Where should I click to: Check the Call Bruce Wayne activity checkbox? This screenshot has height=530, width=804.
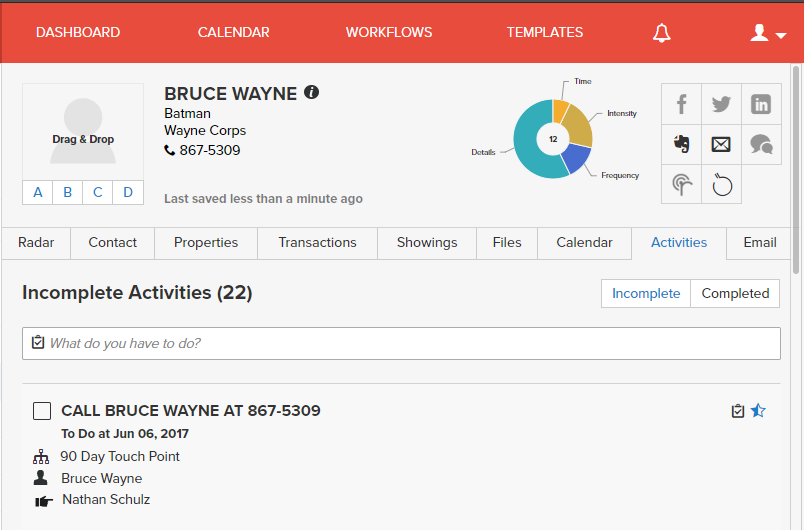click(x=42, y=411)
